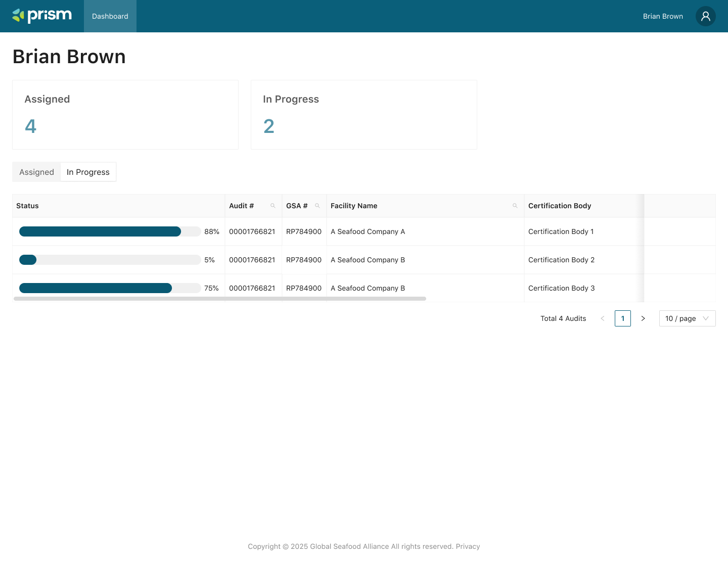
Task: Click the Certification Body column header
Action: 560,206
